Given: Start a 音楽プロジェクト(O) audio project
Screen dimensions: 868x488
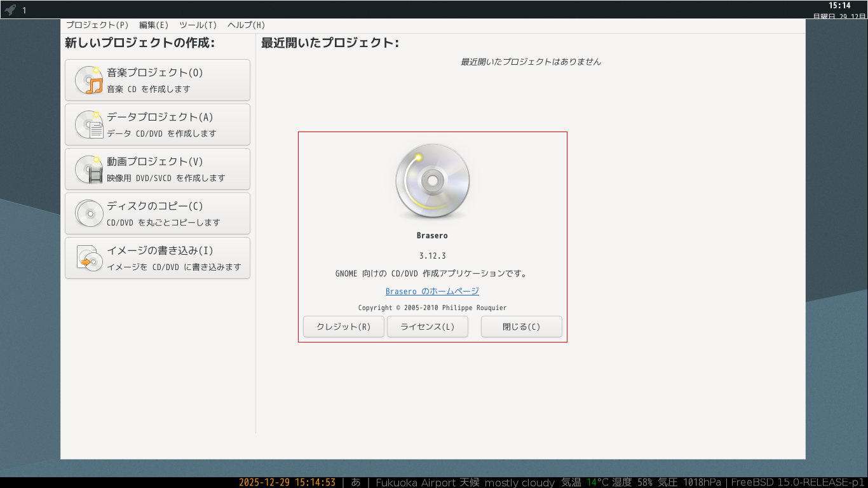Looking at the screenshot, I should 158,80.
